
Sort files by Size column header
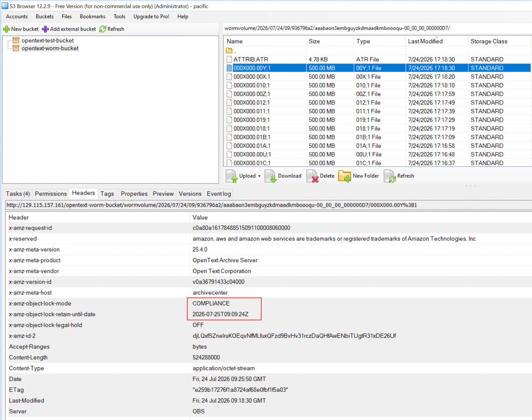click(330, 41)
